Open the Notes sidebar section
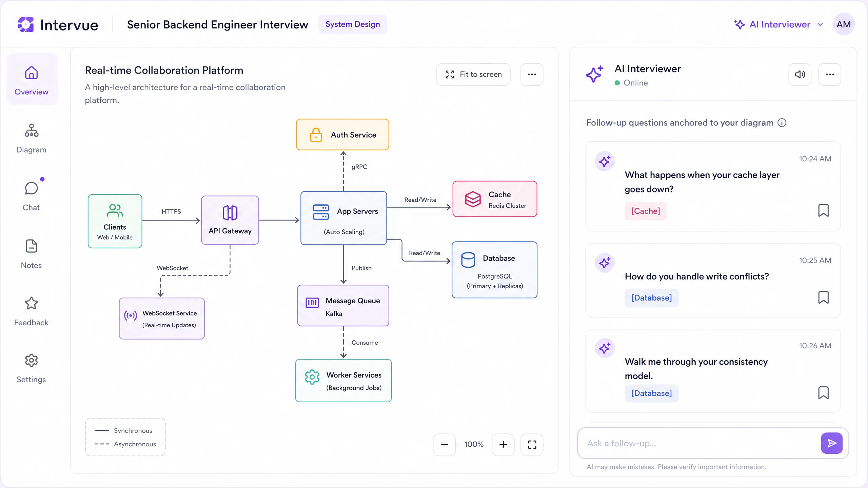 click(x=32, y=254)
